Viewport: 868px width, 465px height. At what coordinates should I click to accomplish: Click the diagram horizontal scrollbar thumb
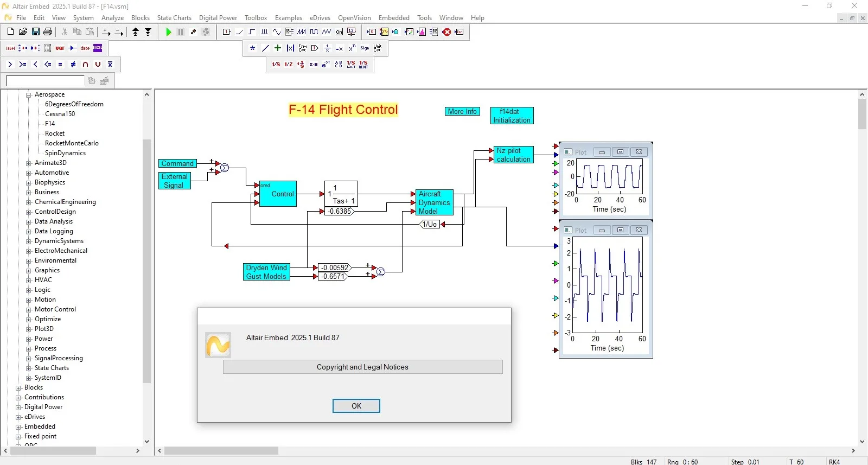tap(221, 450)
